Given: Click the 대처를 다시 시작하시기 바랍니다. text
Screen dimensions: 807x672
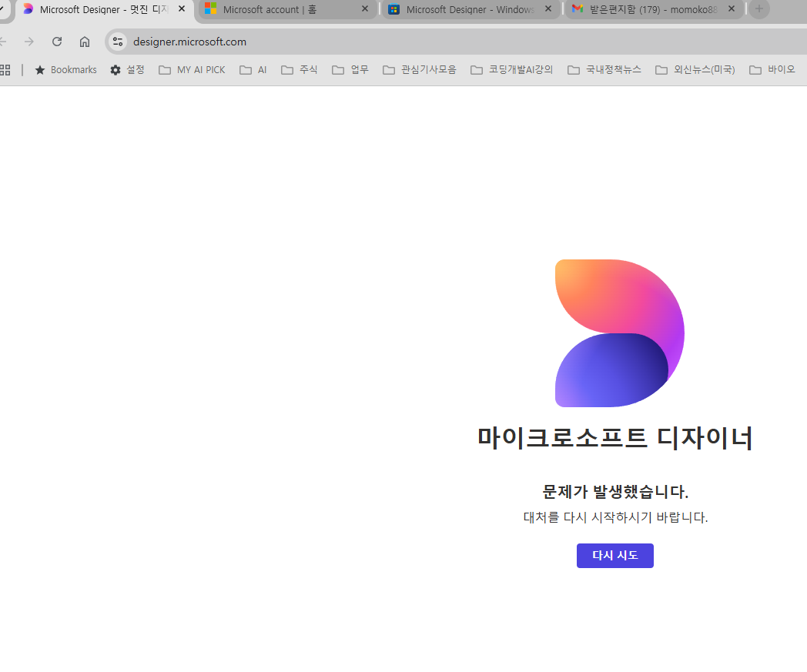Looking at the screenshot, I should [615, 517].
